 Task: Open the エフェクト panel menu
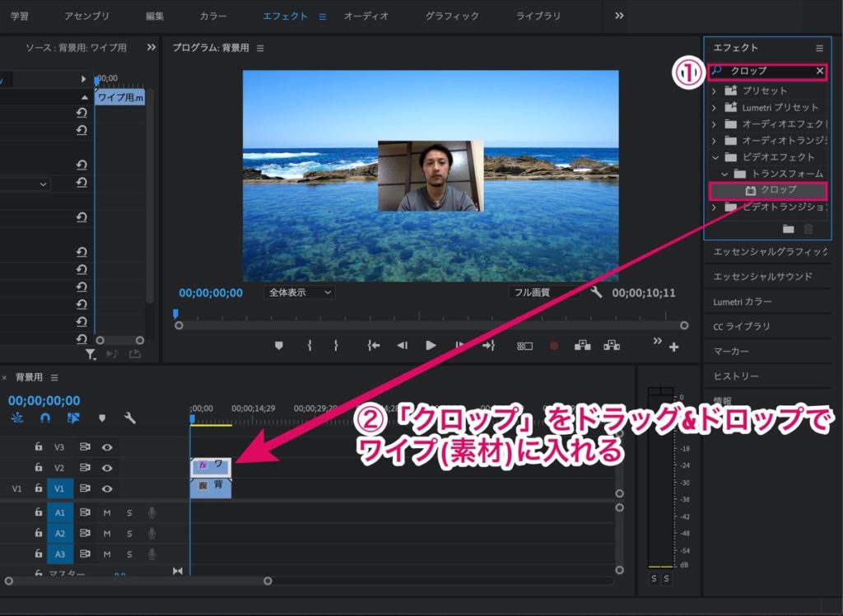(819, 49)
